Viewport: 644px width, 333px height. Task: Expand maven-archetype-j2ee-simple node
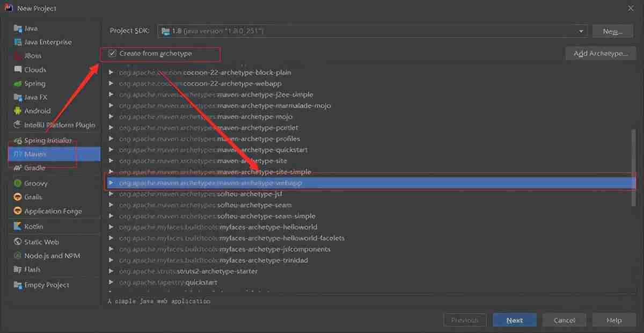[111, 95]
